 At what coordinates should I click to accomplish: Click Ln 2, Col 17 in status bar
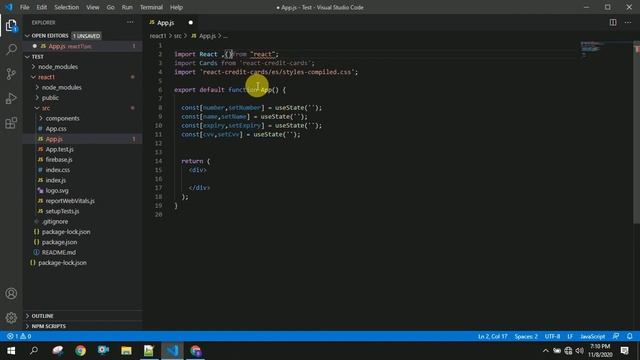pos(492,336)
